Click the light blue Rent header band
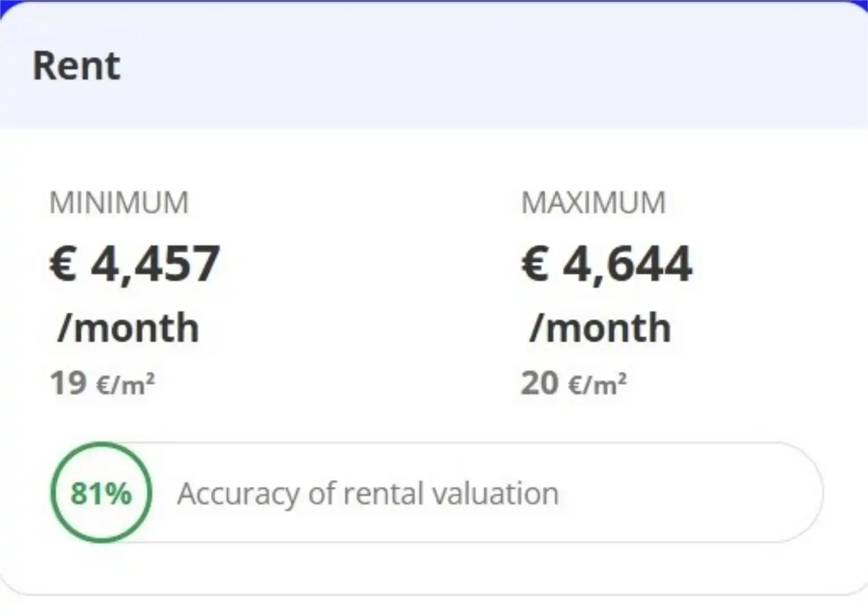This screenshot has width=868, height=616. pyautogui.click(x=434, y=65)
